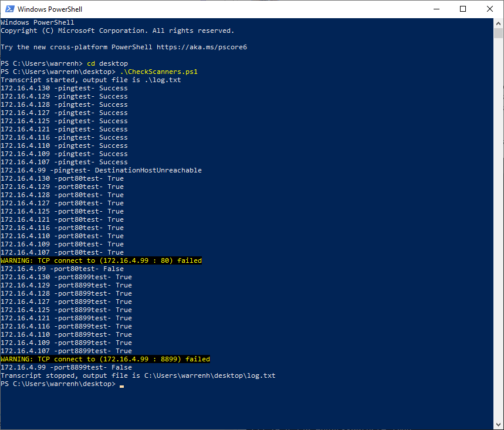
Task: Click the scrollbar down arrow
Action: pos(498,425)
